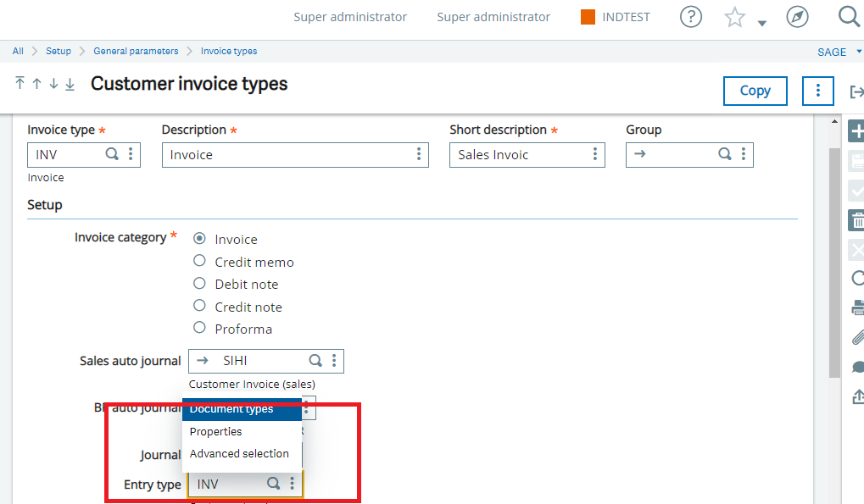Expand the favorites dropdown arrow
The width and height of the screenshot is (864, 504).
(x=762, y=23)
